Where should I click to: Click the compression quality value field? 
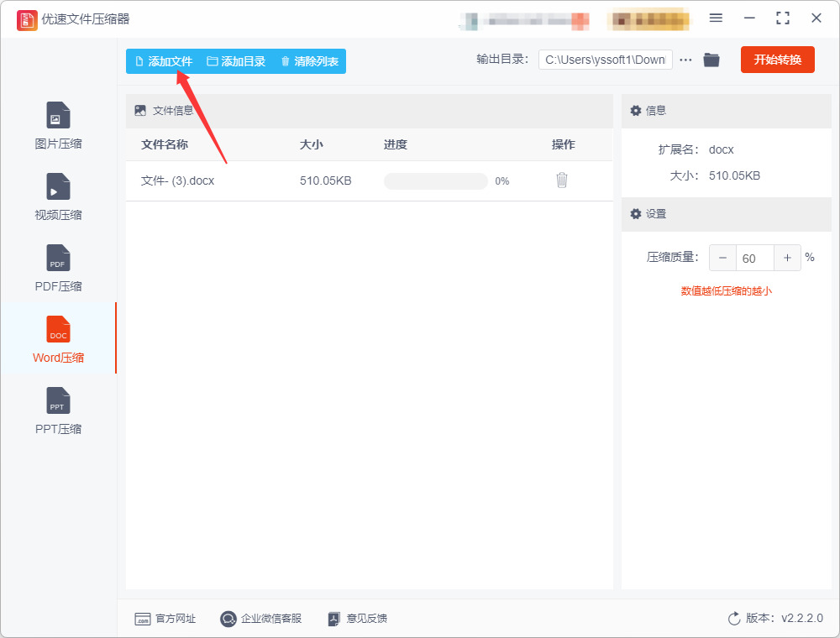click(755, 258)
